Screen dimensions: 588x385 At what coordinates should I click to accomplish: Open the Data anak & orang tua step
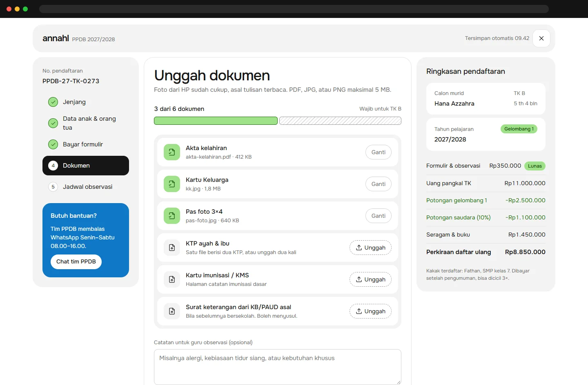coord(86,123)
